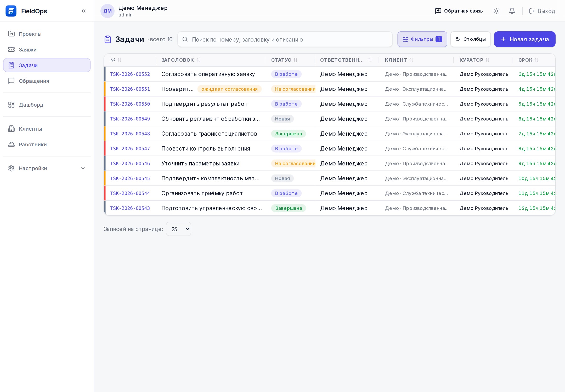Click the ожидает согласования badge

pyautogui.click(x=229, y=89)
